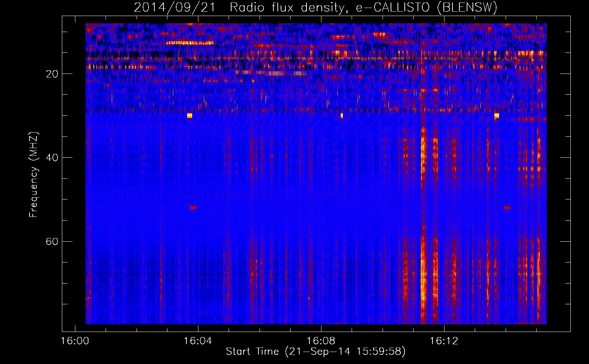Screen dimensions: 589x364
Task: Click the 20 frequency tick label
Action: click(x=52, y=74)
